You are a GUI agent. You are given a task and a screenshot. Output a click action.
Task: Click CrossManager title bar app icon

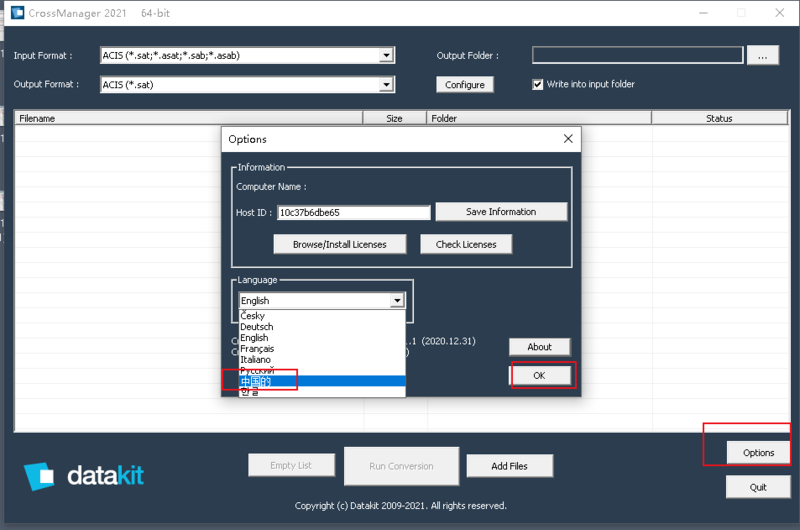tap(18, 12)
